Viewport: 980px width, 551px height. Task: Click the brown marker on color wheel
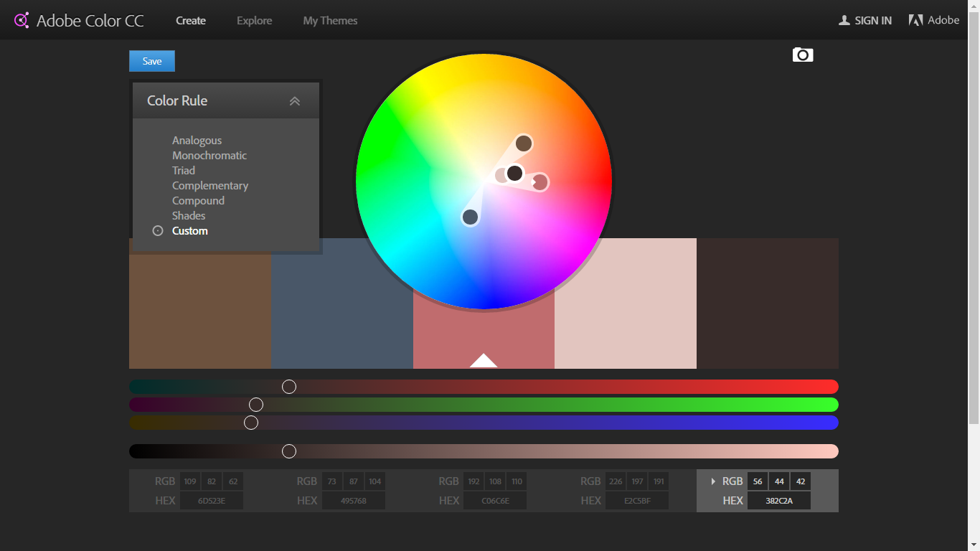tap(524, 143)
